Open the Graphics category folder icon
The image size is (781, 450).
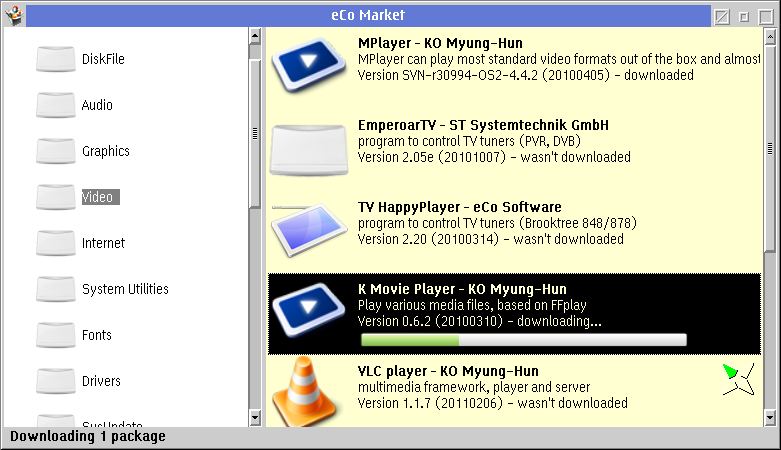pyautogui.click(x=55, y=151)
